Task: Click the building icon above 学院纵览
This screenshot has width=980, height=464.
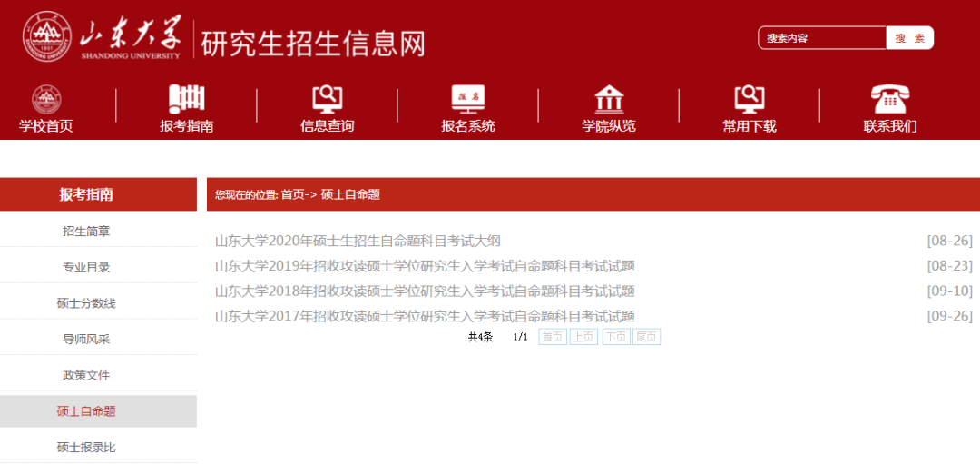Action: pyautogui.click(x=609, y=100)
